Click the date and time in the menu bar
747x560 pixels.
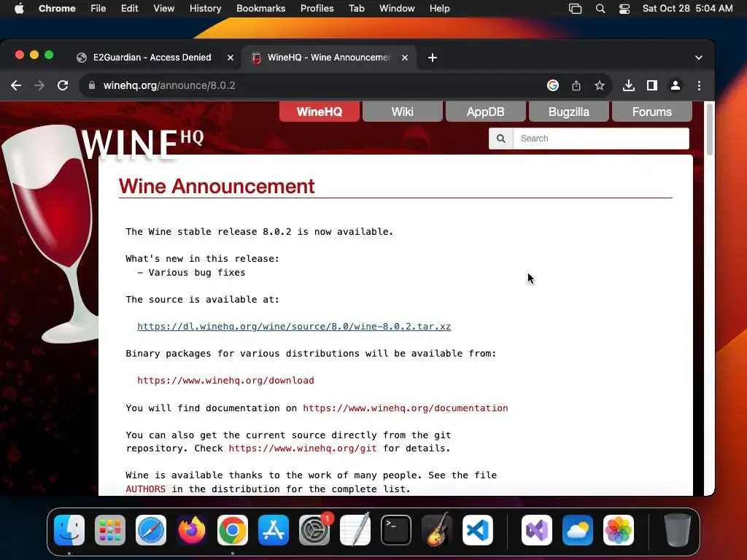pos(687,9)
